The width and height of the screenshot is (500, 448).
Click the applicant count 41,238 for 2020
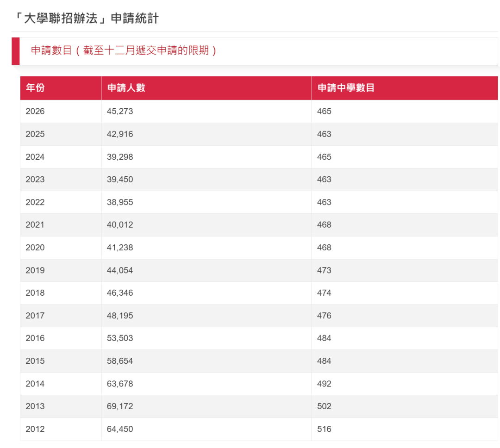click(x=119, y=247)
